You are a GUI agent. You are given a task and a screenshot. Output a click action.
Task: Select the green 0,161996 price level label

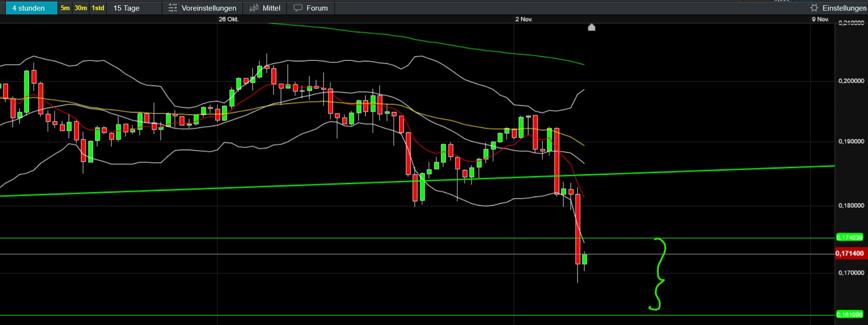coord(849,315)
